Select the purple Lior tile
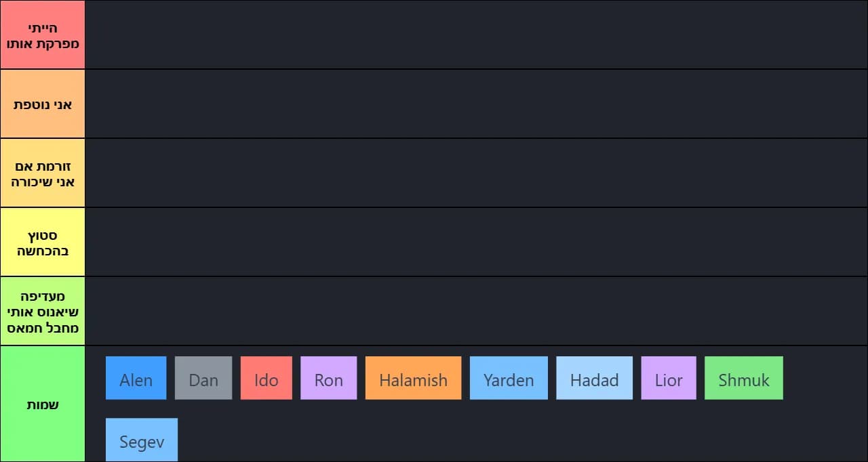868x462 pixels. pyautogui.click(x=668, y=378)
